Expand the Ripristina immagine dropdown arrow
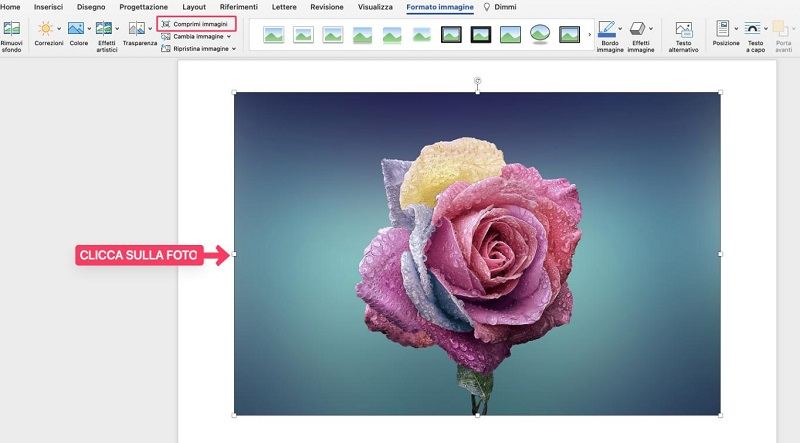800x443 pixels. pos(234,48)
